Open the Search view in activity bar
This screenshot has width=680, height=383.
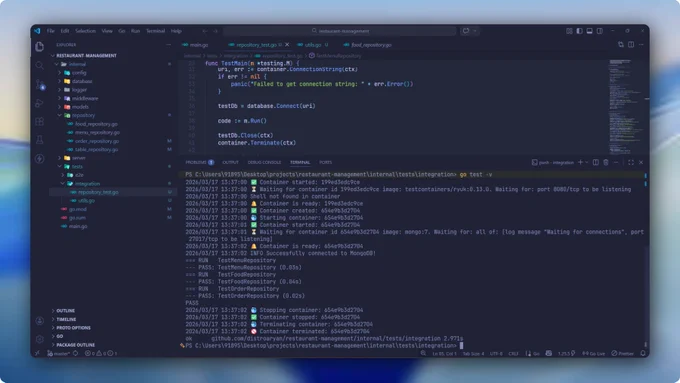click(39, 65)
